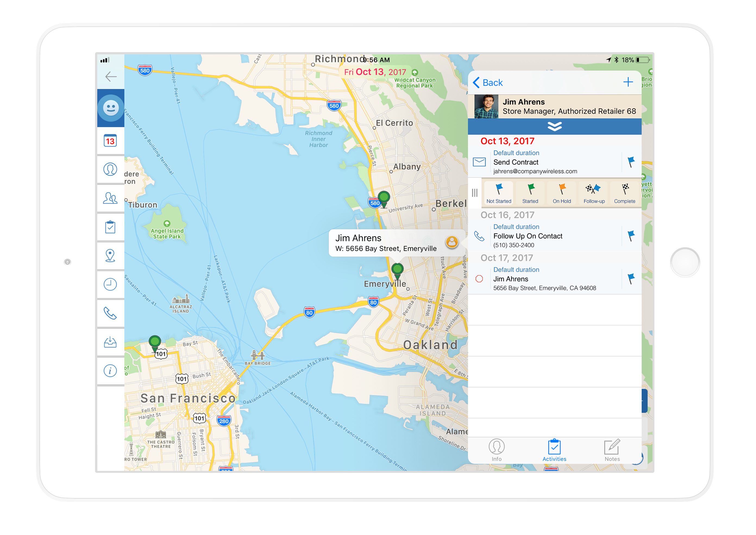756x535 pixels.
Task: Tap the Angel Island State Park map label
Action: [167, 233]
